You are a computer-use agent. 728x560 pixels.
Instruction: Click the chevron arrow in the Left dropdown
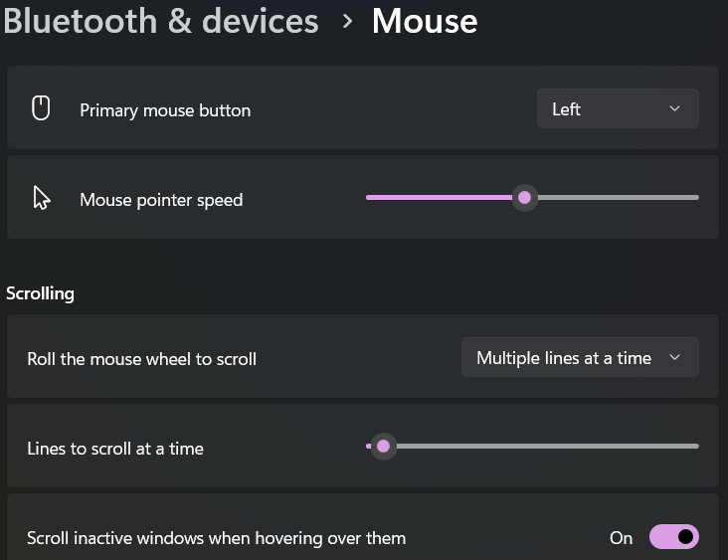point(674,109)
